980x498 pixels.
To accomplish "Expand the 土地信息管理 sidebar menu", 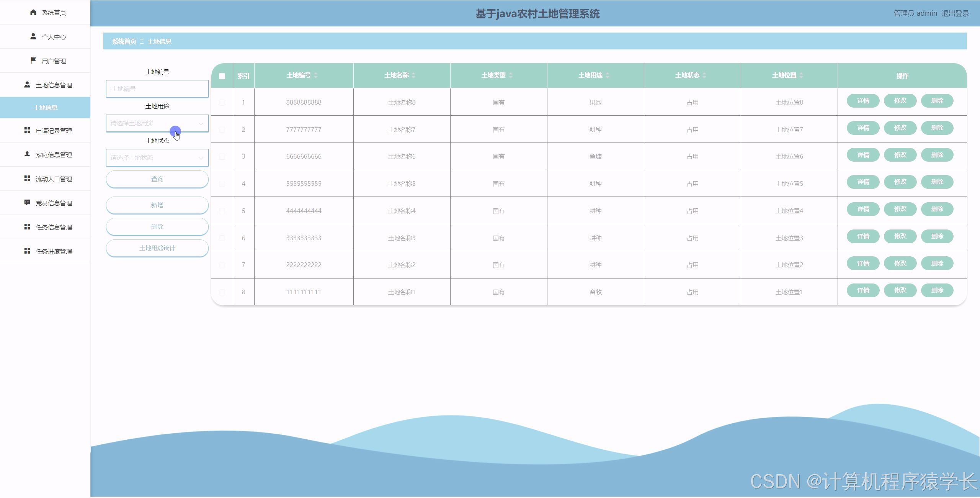I will [54, 85].
